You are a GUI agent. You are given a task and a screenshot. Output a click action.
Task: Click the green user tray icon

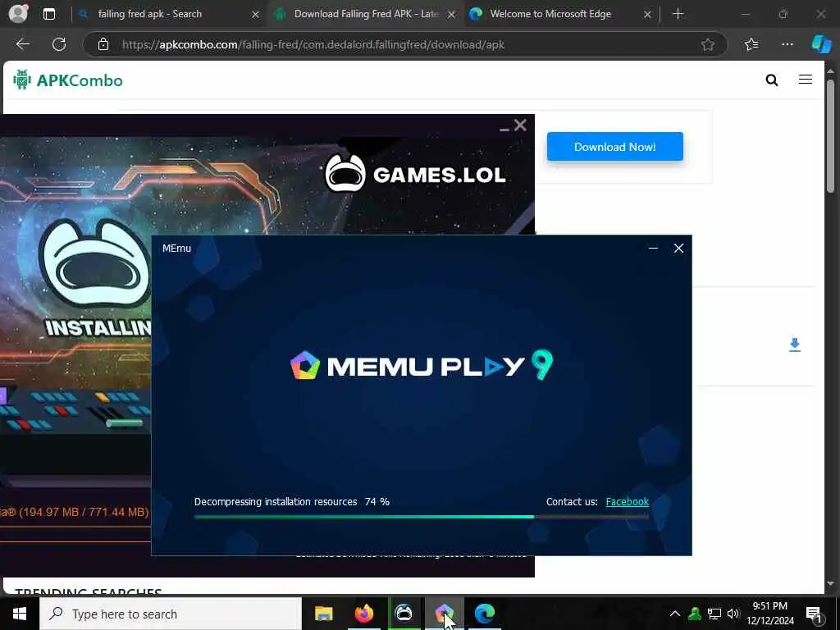pyautogui.click(x=695, y=614)
